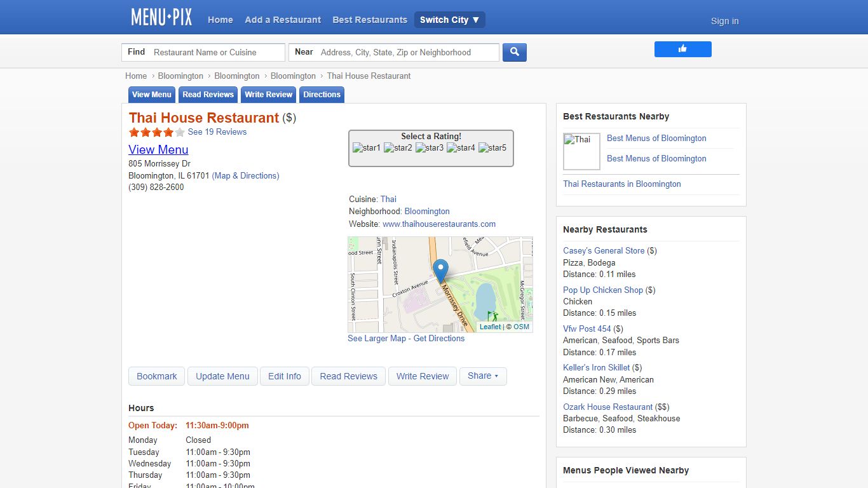Select the star3 rating image
The height and width of the screenshot is (488, 868).
coord(430,148)
